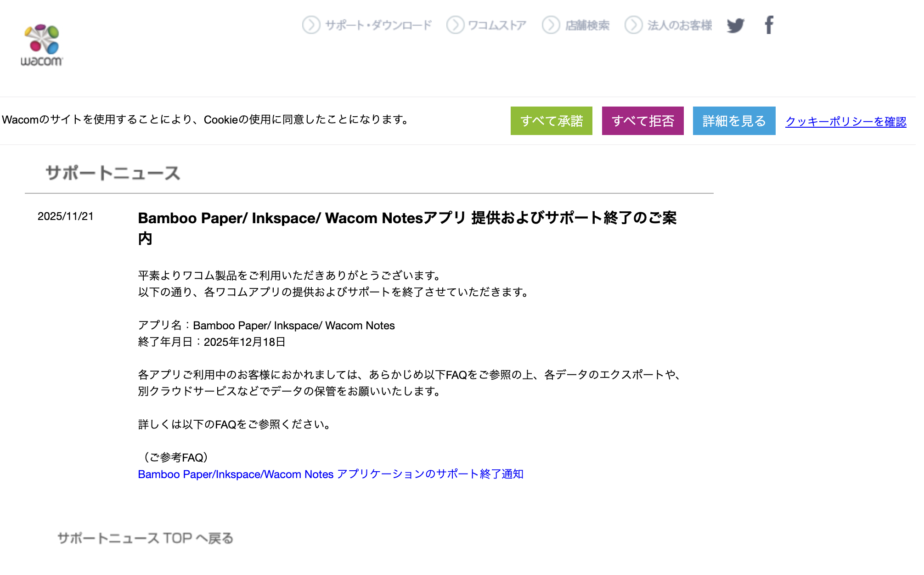Viewport: 924px width, 575px height.
Task: Open the クッキーポリシーを確認 link
Action: [846, 121]
